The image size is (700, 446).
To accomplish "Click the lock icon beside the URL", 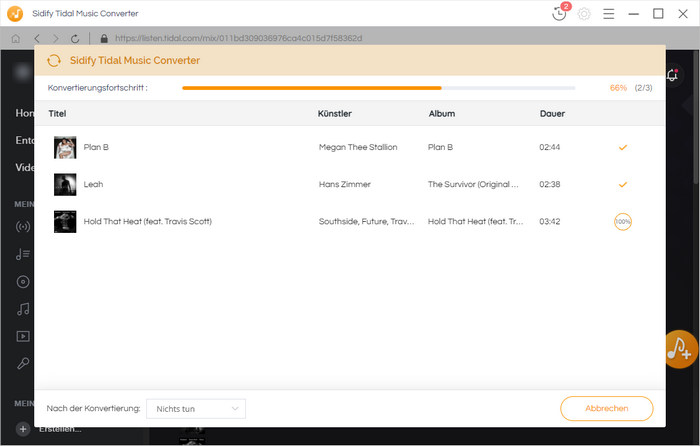I will point(104,38).
